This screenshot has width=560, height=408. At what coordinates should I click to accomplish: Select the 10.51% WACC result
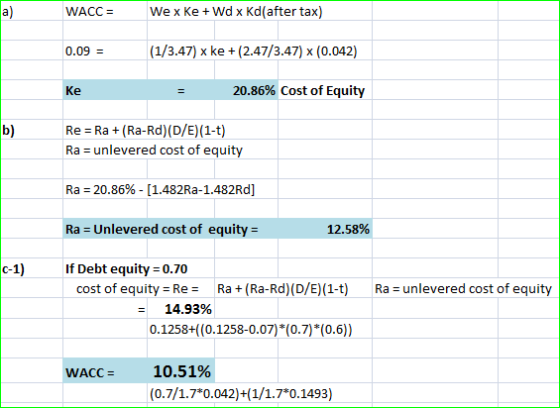click(x=182, y=372)
